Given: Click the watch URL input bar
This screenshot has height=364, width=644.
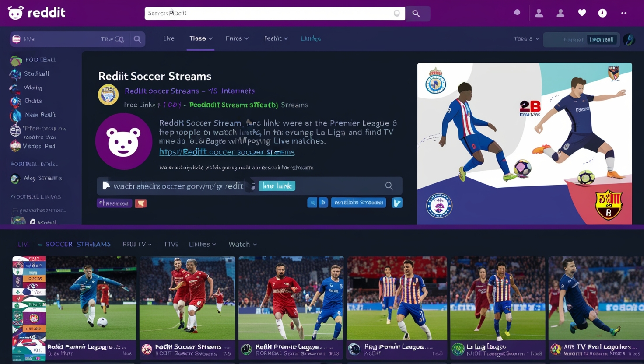Looking at the screenshot, I should pos(249,186).
